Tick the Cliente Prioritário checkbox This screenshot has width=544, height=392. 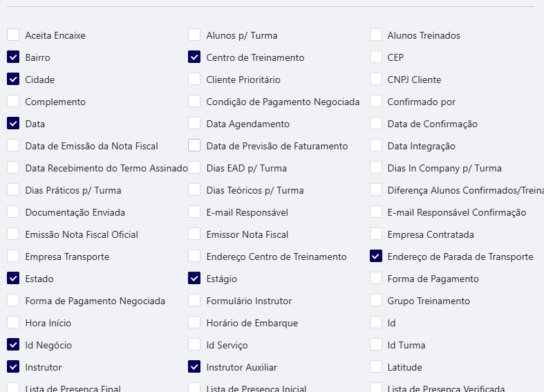click(x=194, y=80)
